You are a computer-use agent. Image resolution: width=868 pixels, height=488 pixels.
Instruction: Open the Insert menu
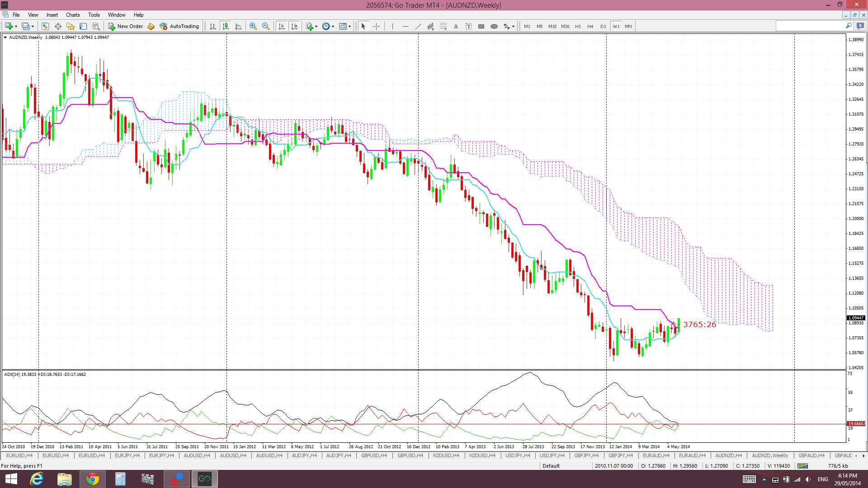point(52,15)
